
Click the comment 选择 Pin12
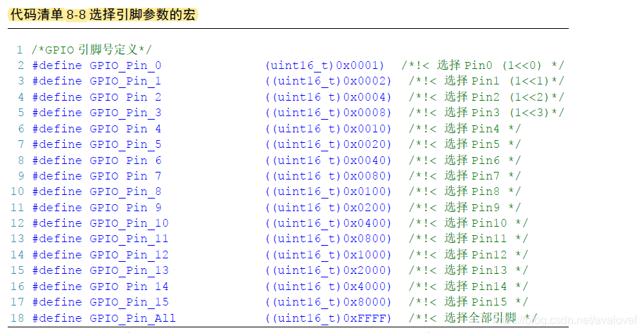(476, 255)
